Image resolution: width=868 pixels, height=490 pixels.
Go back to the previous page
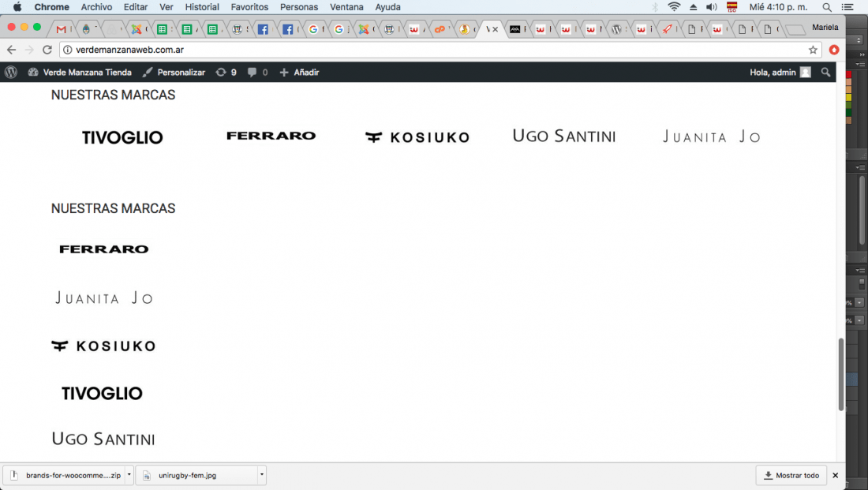11,50
